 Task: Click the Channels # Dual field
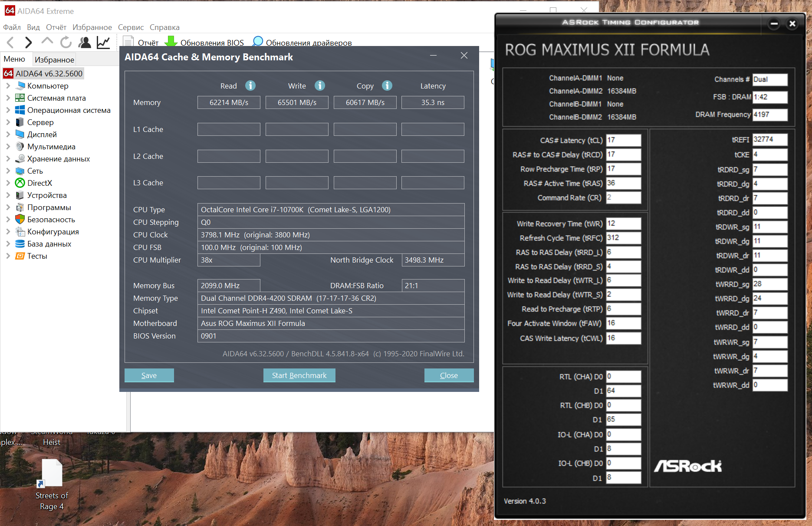[770, 79]
